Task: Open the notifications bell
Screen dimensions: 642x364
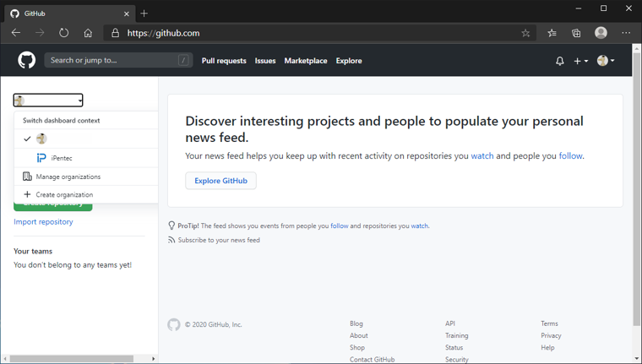Action: pyautogui.click(x=560, y=61)
